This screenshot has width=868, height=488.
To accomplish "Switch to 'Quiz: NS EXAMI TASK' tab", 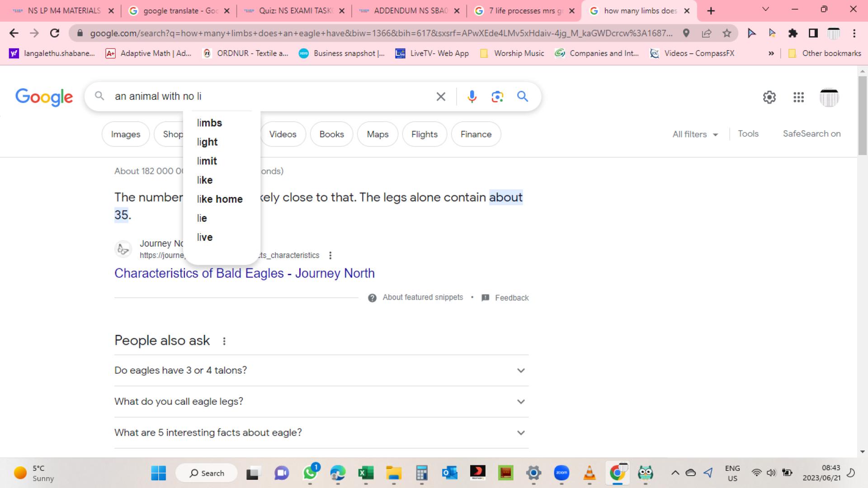I will click(x=294, y=11).
